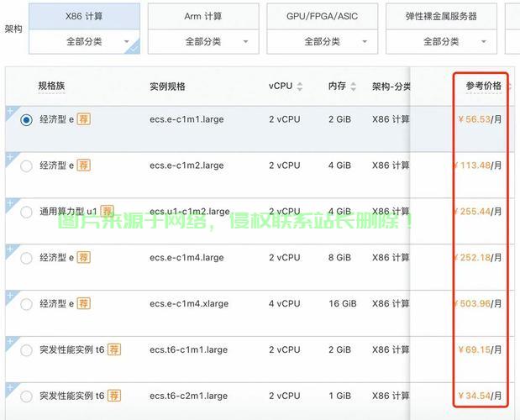Click the 参考价格 column header
This screenshot has height=420, width=520.
pos(484,87)
